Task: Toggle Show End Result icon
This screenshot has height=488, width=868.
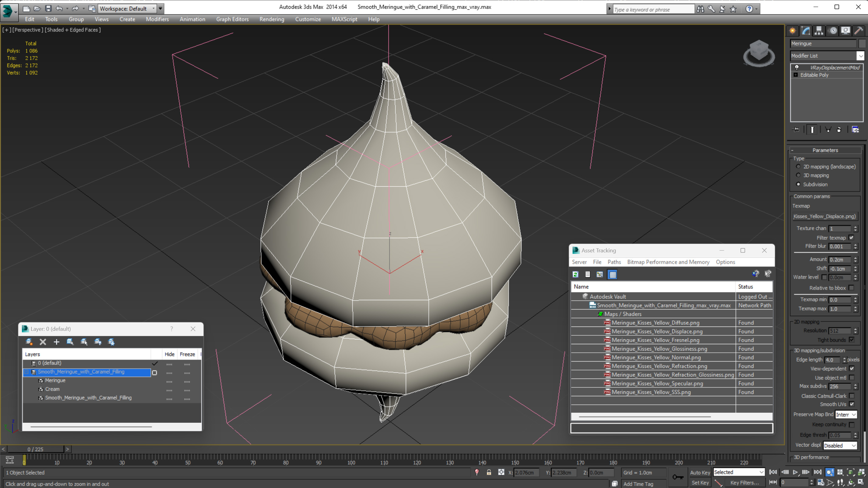Action: [812, 130]
